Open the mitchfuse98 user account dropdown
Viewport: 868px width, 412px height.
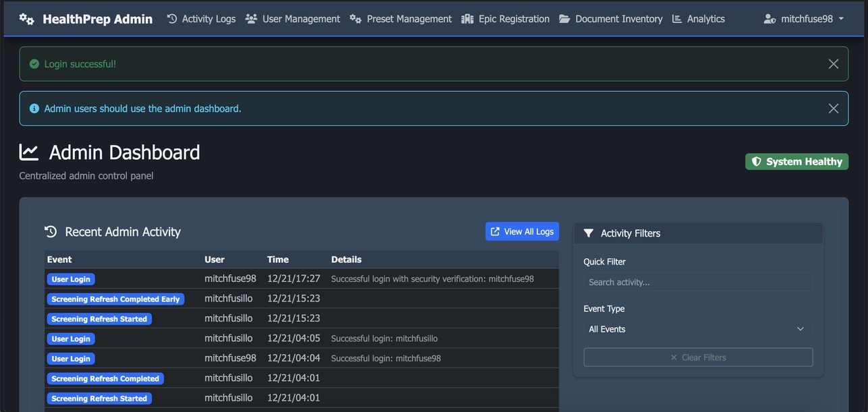click(x=804, y=19)
